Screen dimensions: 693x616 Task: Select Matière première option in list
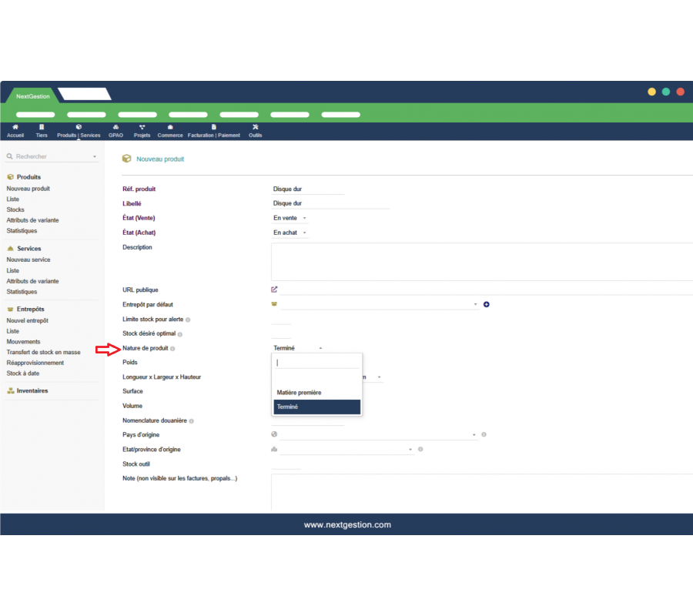(x=300, y=393)
